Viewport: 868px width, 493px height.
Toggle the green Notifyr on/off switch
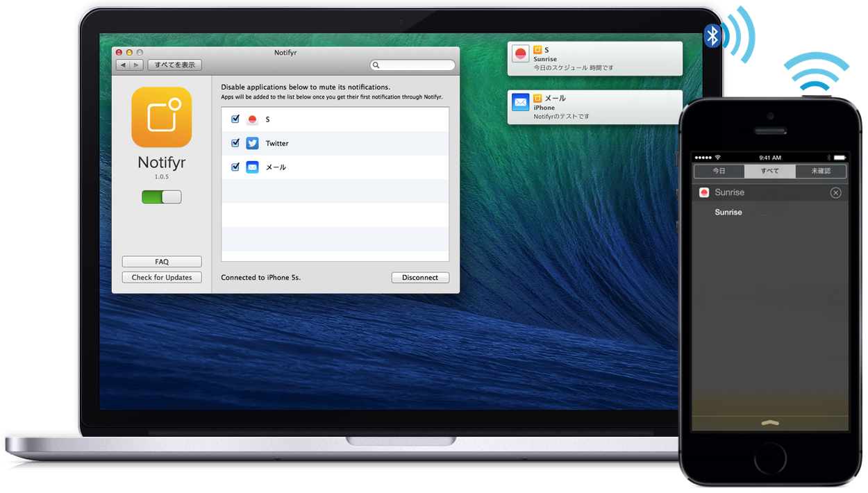(162, 197)
